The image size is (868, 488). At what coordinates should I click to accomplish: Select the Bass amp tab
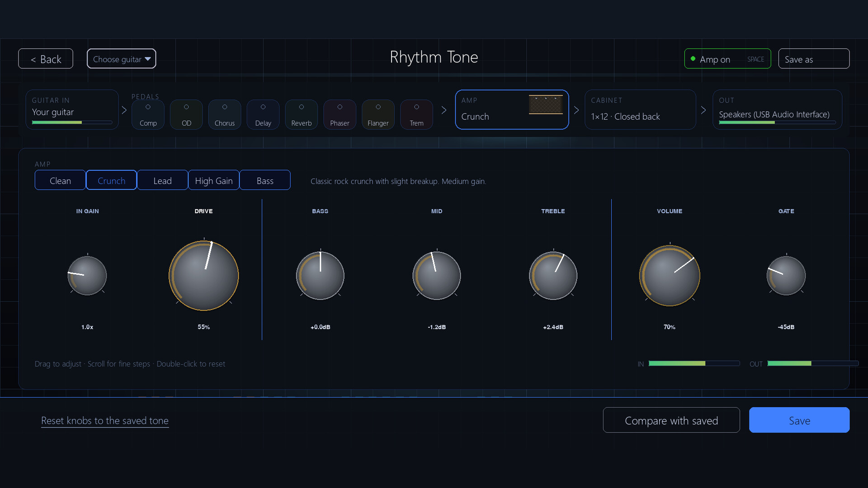pyautogui.click(x=265, y=180)
